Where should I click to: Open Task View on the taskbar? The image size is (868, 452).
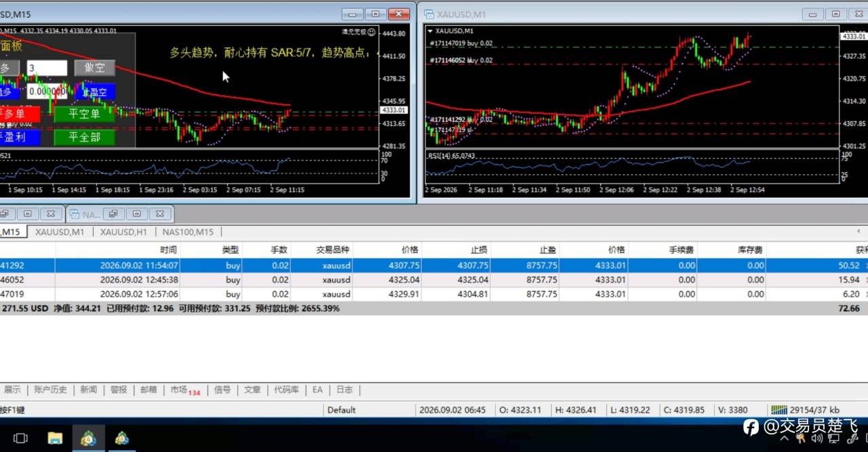(20, 438)
